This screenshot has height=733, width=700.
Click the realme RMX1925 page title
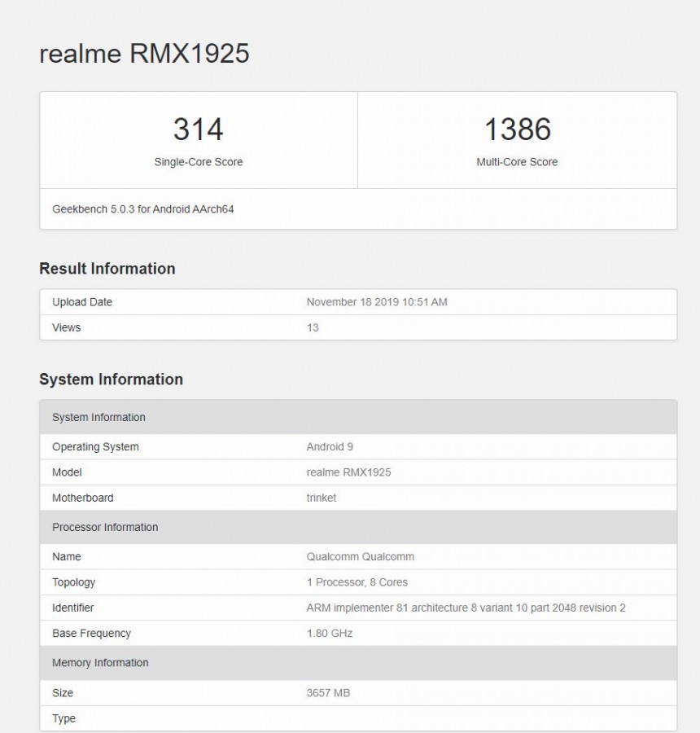pos(143,54)
